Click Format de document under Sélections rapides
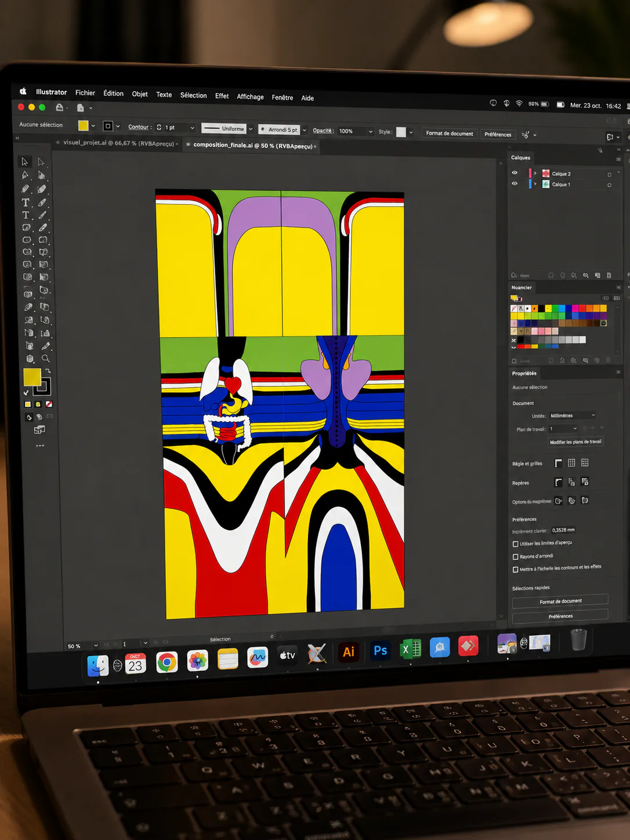630x840 pixels. (x=560, y=601)
